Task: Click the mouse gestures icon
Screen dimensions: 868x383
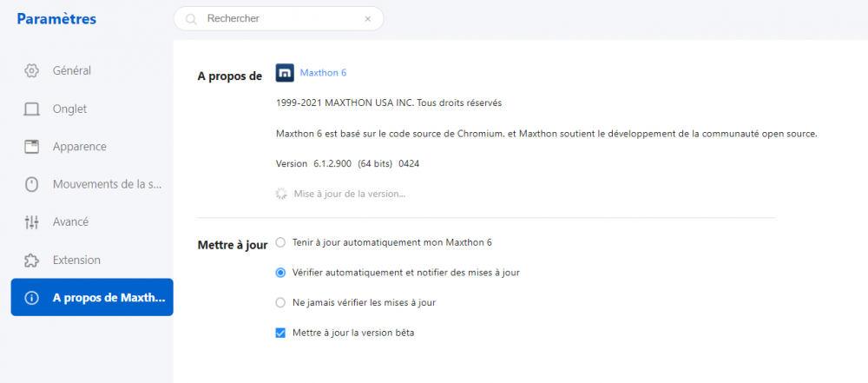Action: click(x=32, y=184)
